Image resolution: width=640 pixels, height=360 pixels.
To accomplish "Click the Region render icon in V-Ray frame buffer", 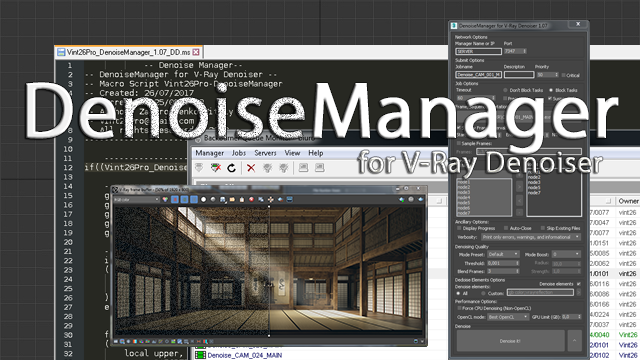I will pos(280,199).
